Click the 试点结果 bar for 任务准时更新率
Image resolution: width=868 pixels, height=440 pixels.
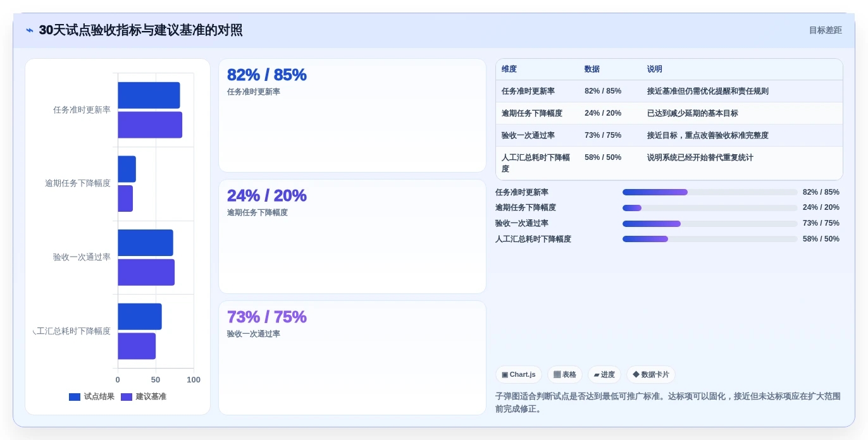[x=149, y=95]
